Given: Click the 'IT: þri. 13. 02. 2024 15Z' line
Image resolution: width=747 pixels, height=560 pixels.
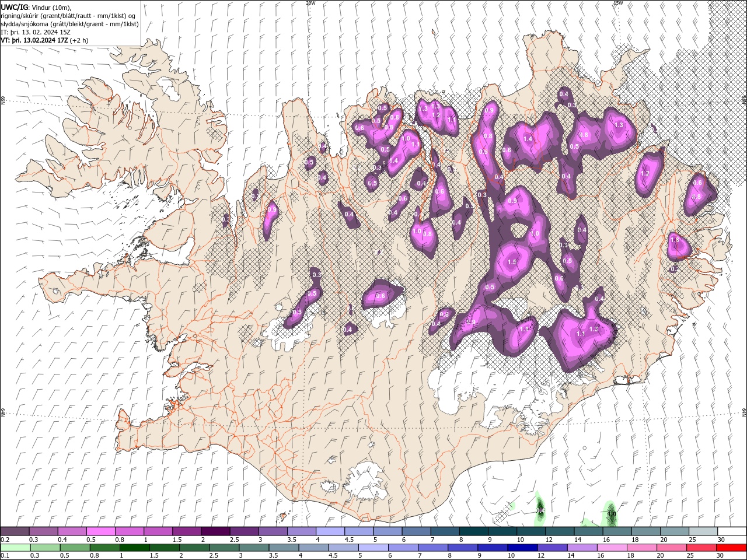Looking at the screenshot, I should click(36, 32).
